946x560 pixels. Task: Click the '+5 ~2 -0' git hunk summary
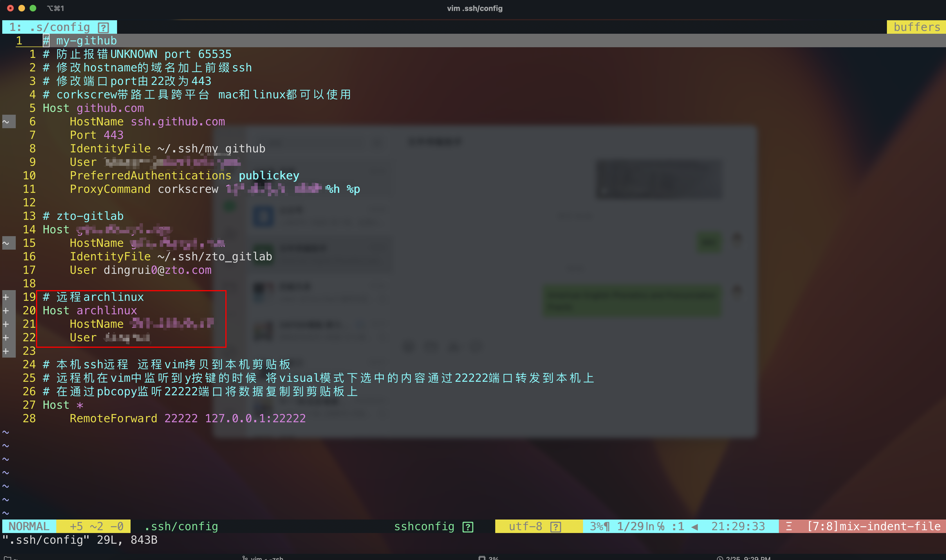(96, 527)
